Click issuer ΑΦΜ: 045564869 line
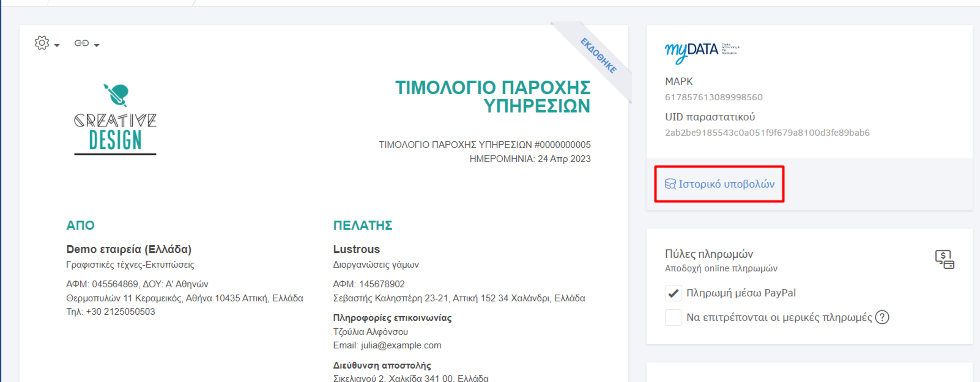The width and height of the screenshot is (980, 382). 137,284
